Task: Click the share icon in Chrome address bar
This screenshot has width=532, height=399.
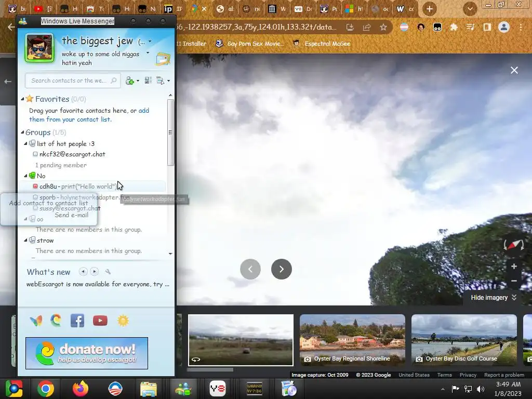Action: pos(367,27)
